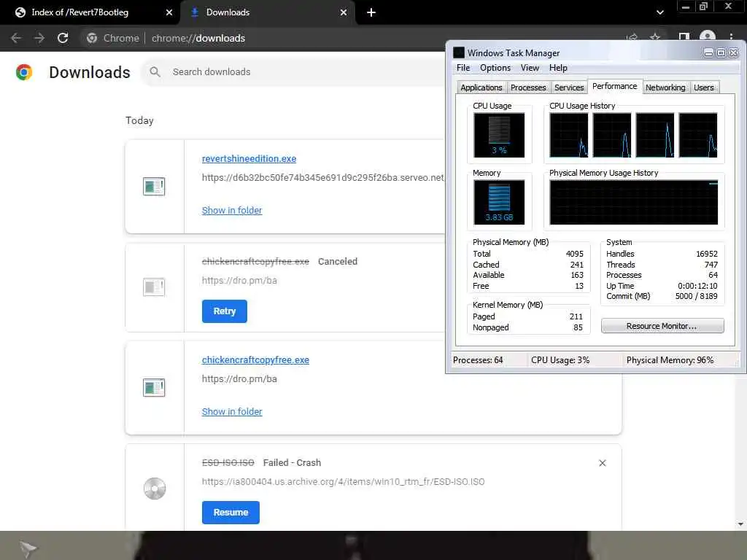Image resolution: width=747 pixels, height=560 pixels.
Task: Click the chrome://downloads address bar
Action: click(x=198, y=38)
